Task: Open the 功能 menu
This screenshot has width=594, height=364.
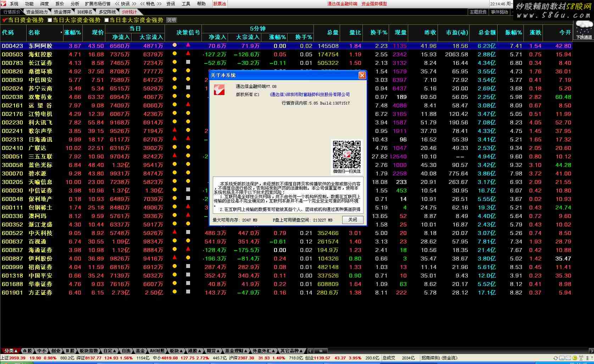Action: pyautogui.click(x=29, y=4)
